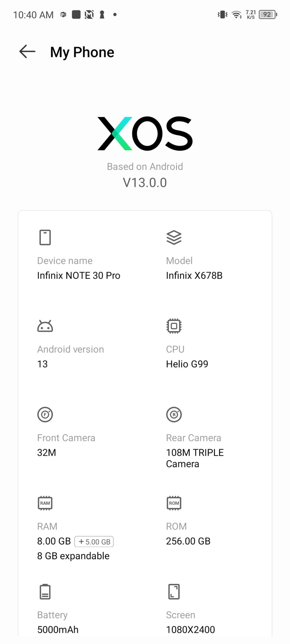This screenshot has width=290, height=644.
Task: Select the Infinix X678B model entry
Action: [194, 275]
